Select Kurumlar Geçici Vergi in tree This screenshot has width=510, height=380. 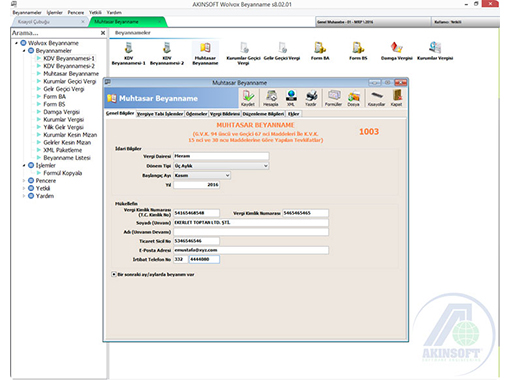(x=69, y=81)
